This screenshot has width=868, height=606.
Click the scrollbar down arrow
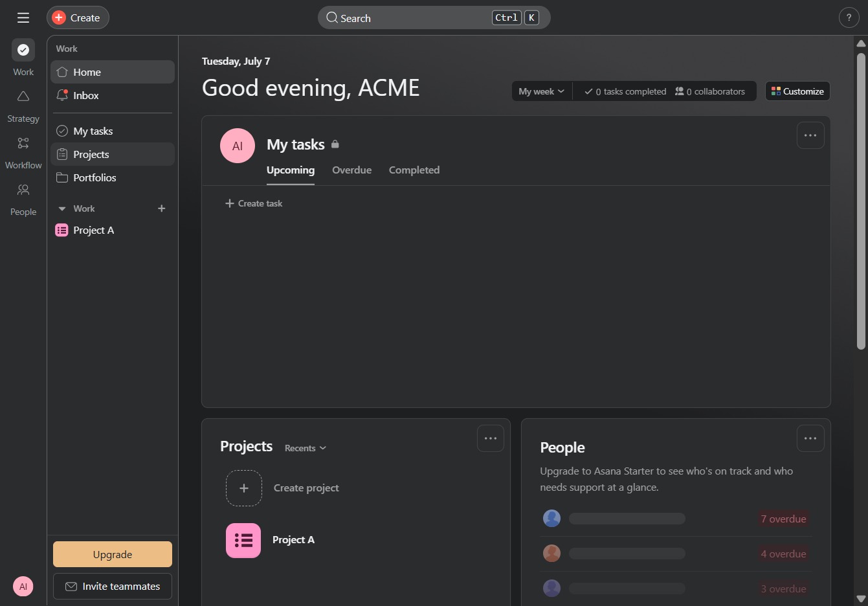tap(861, 599)
